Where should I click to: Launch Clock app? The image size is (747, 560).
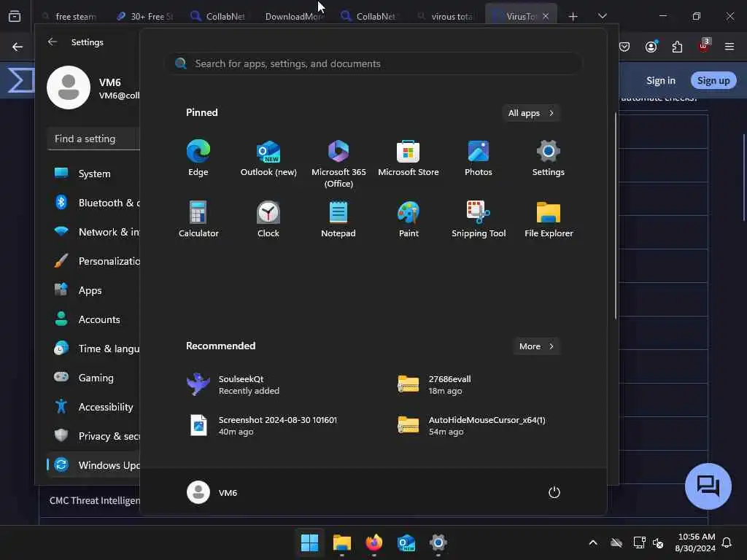coord(268,219)
